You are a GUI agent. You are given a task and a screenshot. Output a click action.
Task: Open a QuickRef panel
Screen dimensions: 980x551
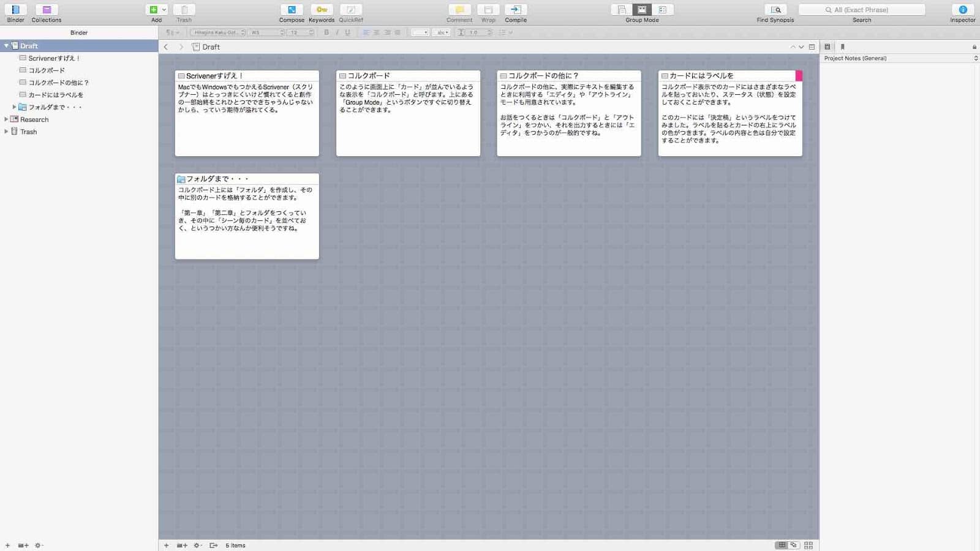[350, 10]
